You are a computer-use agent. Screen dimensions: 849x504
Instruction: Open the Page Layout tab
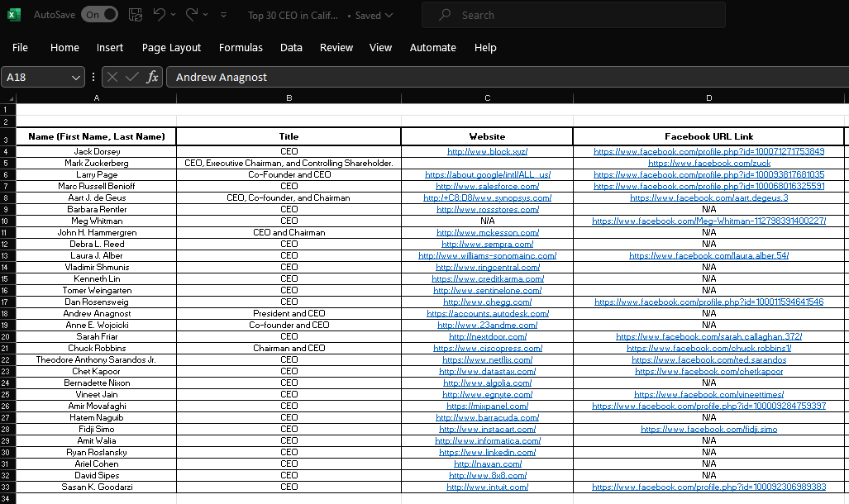171,48
